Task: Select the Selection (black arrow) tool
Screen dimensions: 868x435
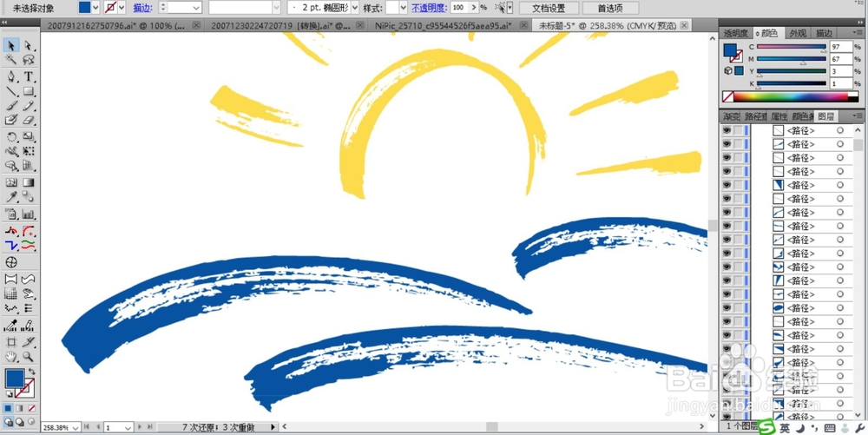Action: [x=11, y=45]
